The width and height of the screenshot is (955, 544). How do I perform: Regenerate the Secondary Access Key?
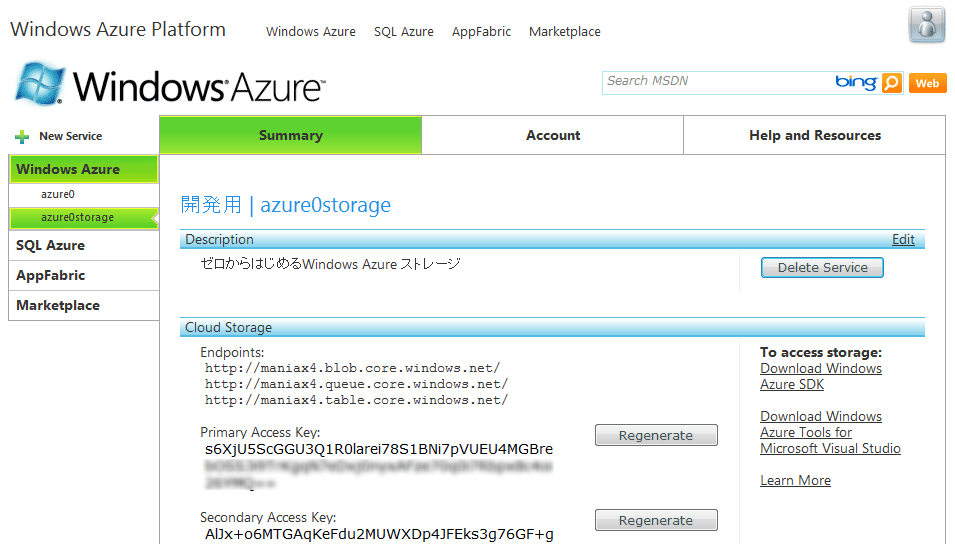tap(656, 520)
